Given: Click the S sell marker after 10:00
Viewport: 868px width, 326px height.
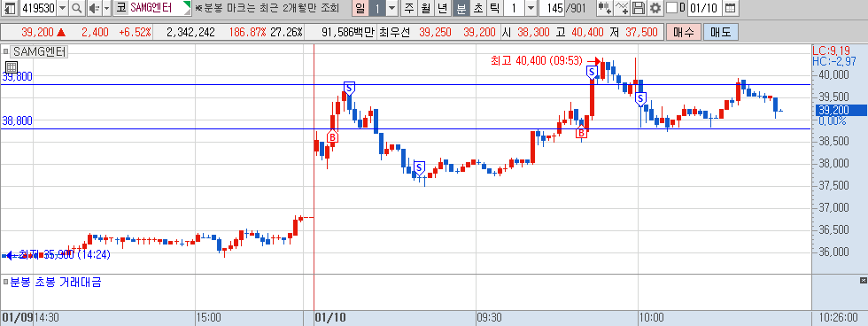Looking at the screenshot, I should (640, 99).
